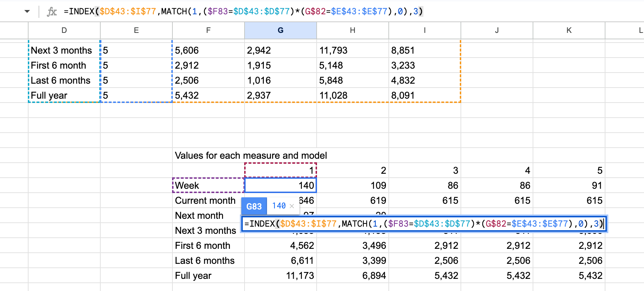Click the cell with value 4,562
The image size is (644, 291).
coord(280,246)
